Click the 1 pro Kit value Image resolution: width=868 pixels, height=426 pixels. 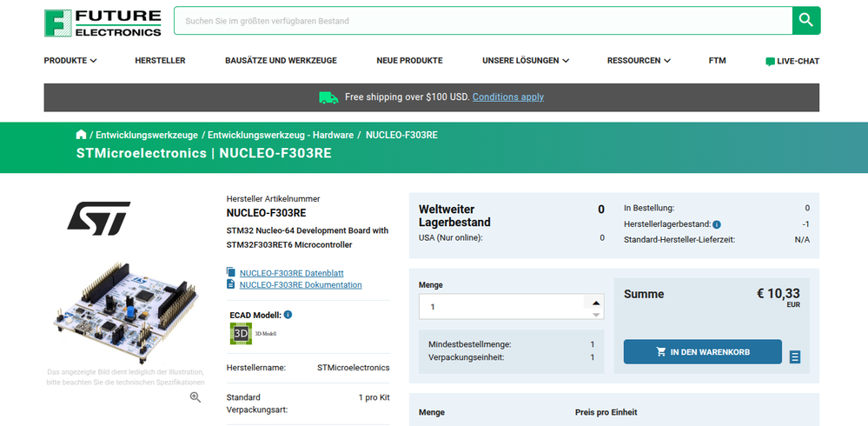point(374,397)
